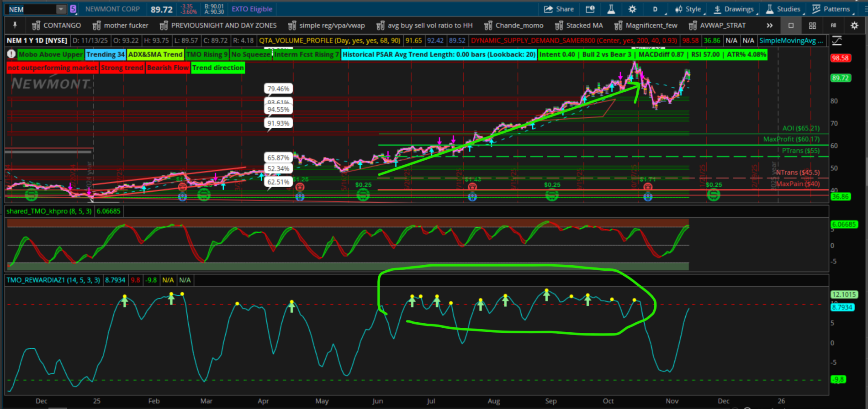Click the drawing tool icon above price axis
The height and width of the screenshot is (409, 868).
point(837,41)
